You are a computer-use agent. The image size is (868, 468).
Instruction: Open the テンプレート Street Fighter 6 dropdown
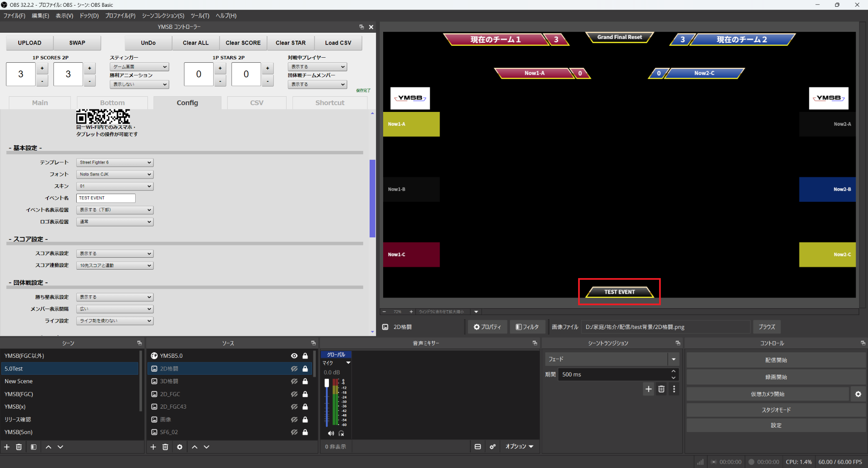coord(115,162)
